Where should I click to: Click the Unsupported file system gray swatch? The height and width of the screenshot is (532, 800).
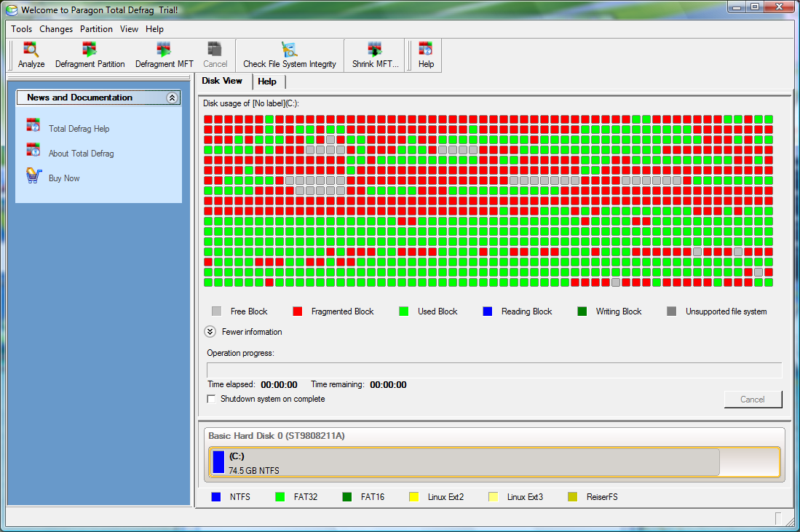[x=671, y=311]
